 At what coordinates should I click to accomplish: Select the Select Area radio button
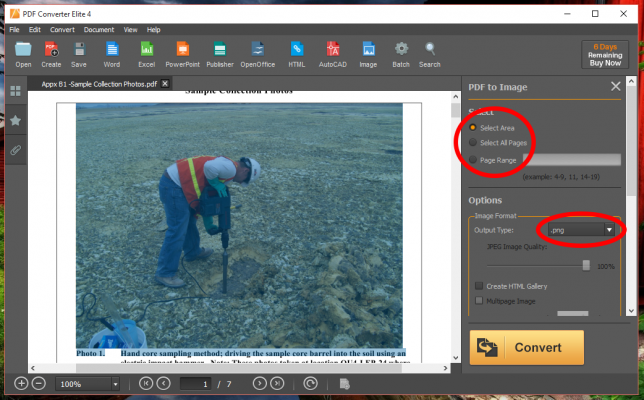pos(473,127)
